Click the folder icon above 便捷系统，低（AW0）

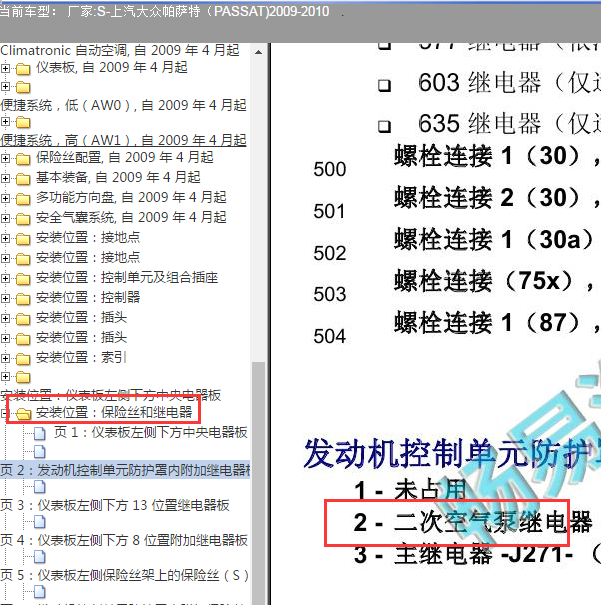pos(23,88)
